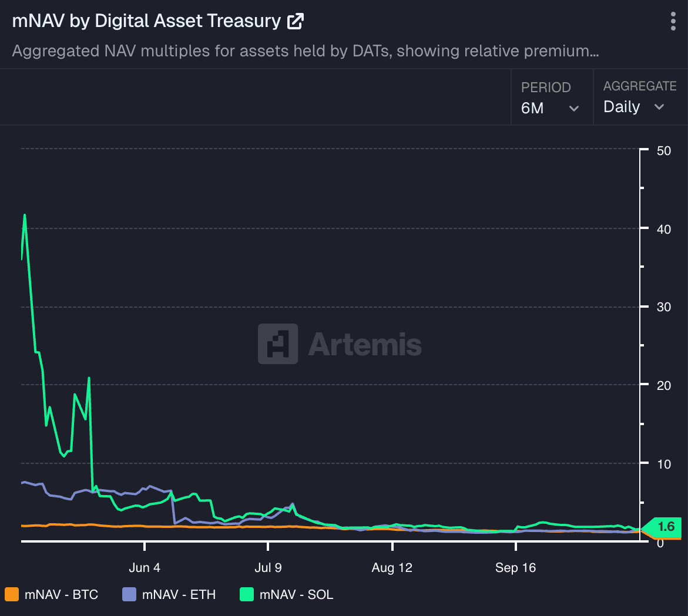Open the three-dot overflow menu
688x616 pixels.
click(672, 21)
